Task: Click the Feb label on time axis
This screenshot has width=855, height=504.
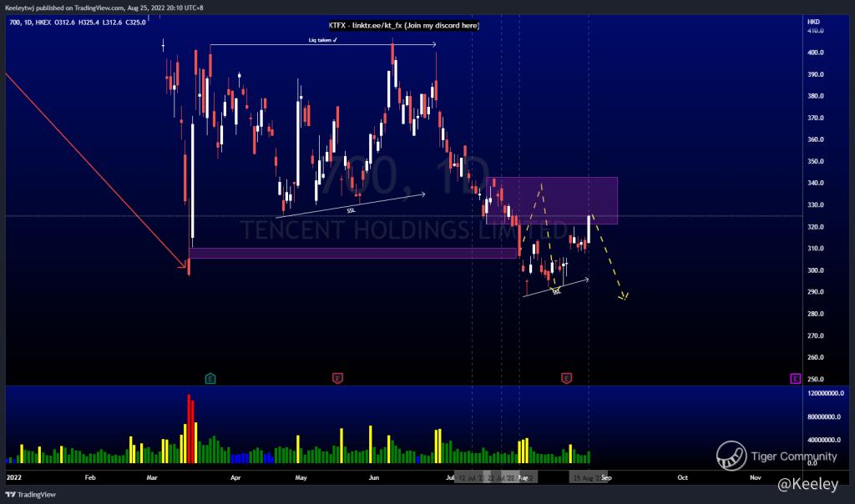Action: point(90,477)
